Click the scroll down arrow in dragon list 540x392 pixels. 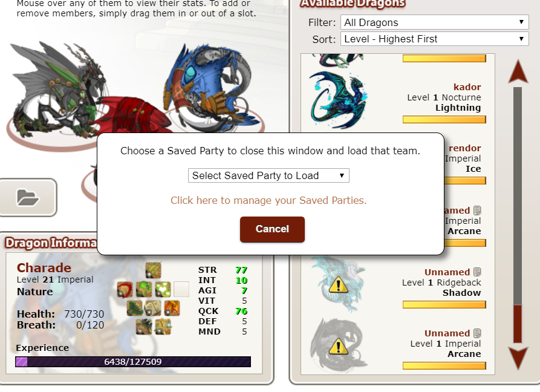tap(518, 359)
